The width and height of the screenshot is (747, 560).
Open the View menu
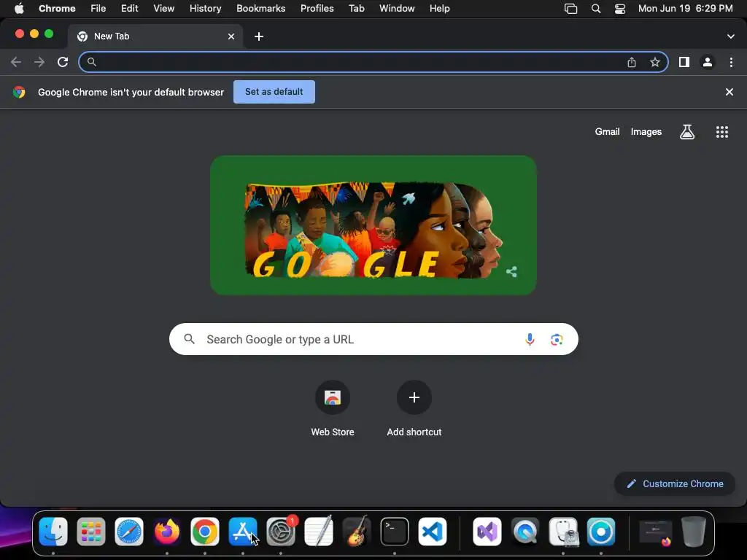[164, 9]
